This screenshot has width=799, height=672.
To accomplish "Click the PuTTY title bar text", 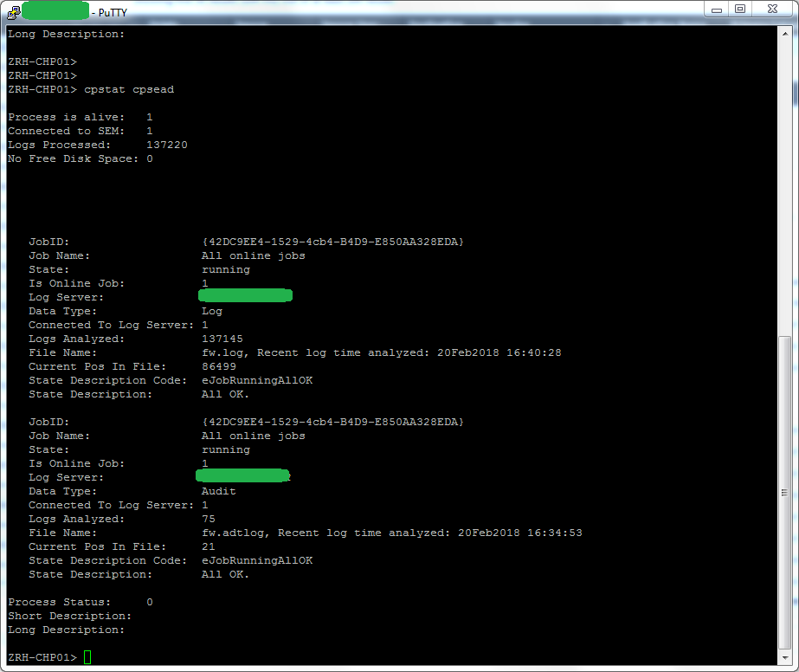I will pos(113,13).
